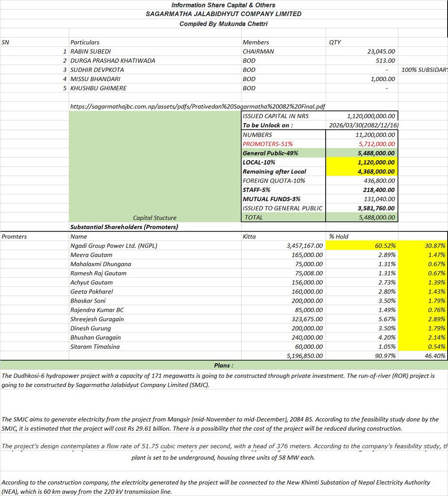Click the 'FOREIGN QUOTA-10%' cell
Screen dimensions: 448x496
(x=283, y=181)
